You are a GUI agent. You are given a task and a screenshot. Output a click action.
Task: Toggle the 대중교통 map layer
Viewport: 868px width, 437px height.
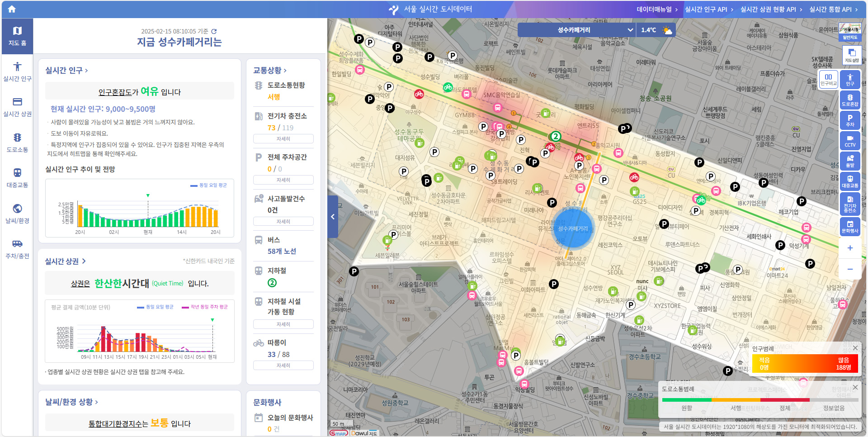click(850, 181)
